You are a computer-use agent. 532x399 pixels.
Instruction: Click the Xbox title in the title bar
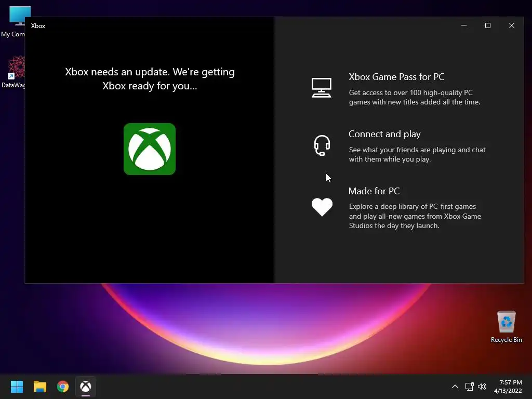(x=38, y=26)
